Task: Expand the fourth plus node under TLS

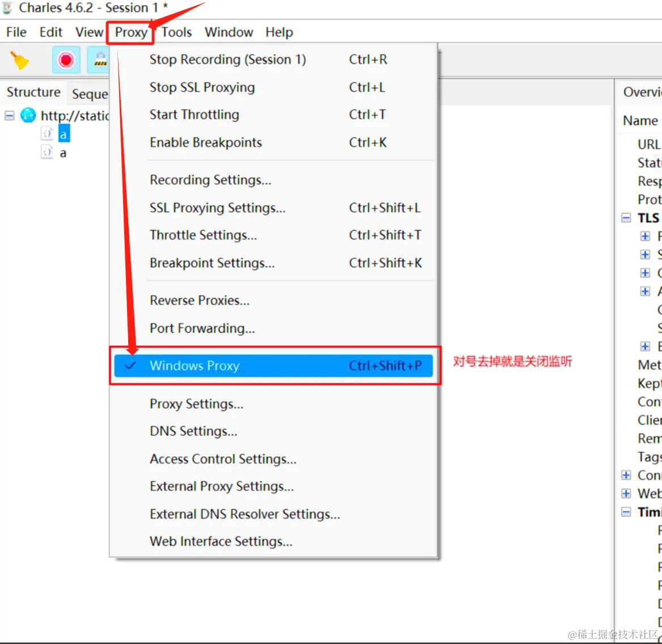Action: click(x=644, y=291)
